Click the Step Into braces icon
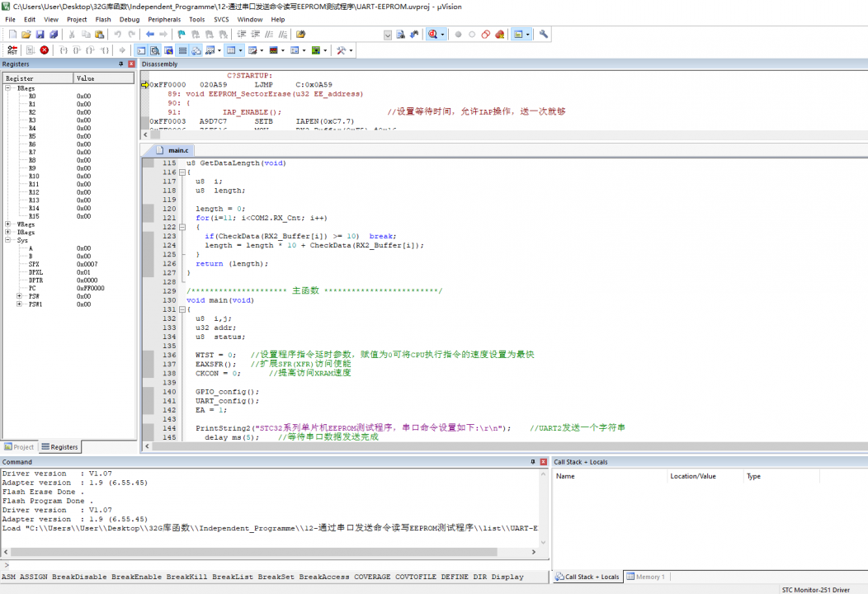This screenshot has width=868, height=594. 64,50
